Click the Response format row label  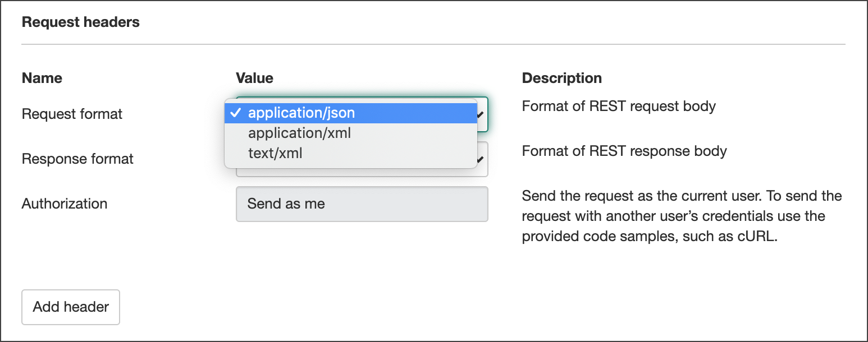(77, 159)
